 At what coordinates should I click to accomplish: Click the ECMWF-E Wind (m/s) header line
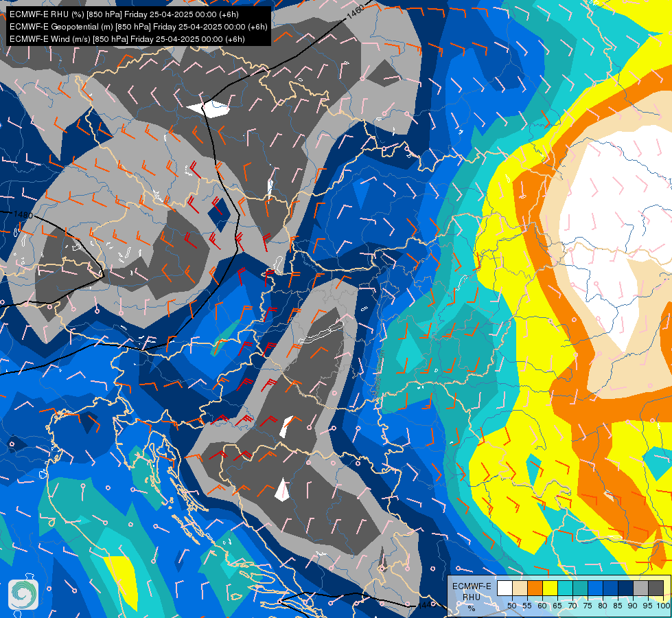(127, 39)
